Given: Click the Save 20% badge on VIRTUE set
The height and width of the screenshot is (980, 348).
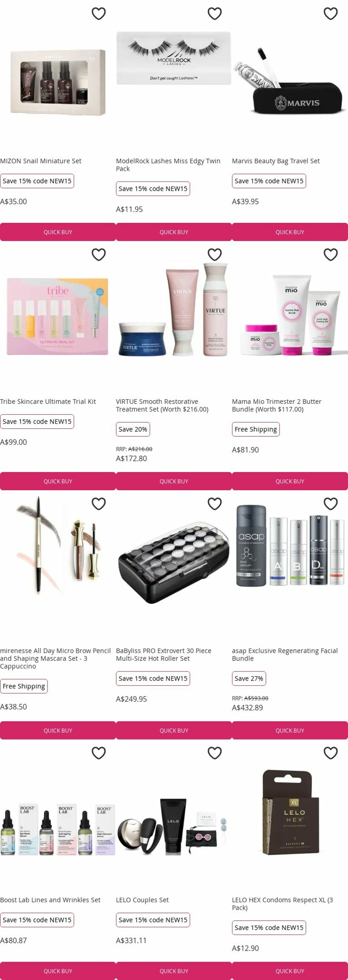Looking at the screenshot, I should [133, 429].
